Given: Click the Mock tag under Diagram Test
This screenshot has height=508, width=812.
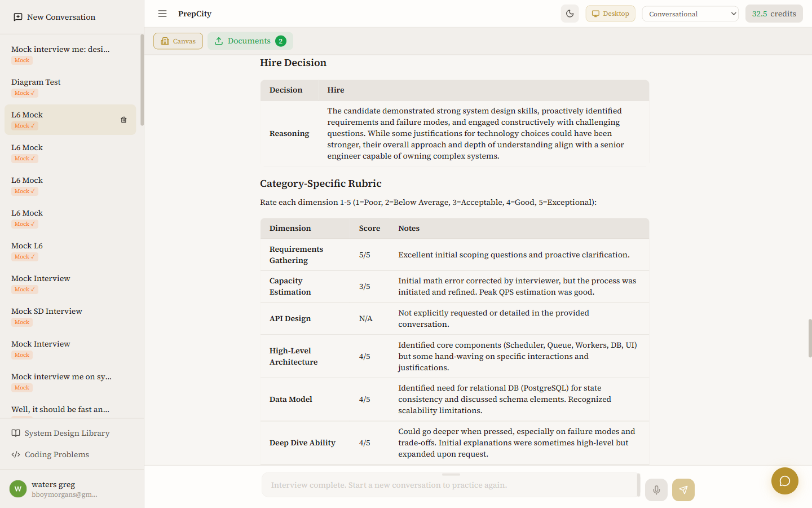Looking at the screenshot, I should coord(25,93).
